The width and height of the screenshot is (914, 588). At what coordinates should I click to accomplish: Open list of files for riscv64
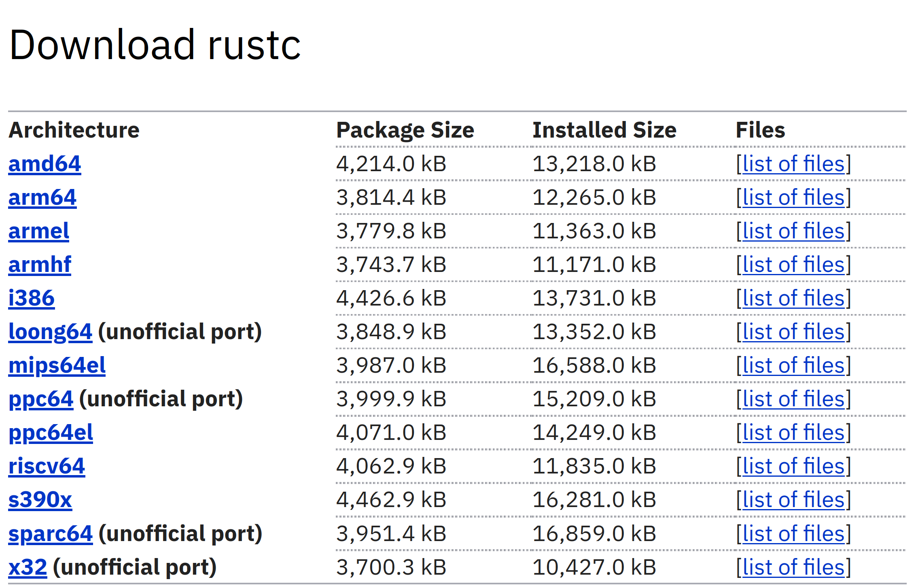pos(793,467)
